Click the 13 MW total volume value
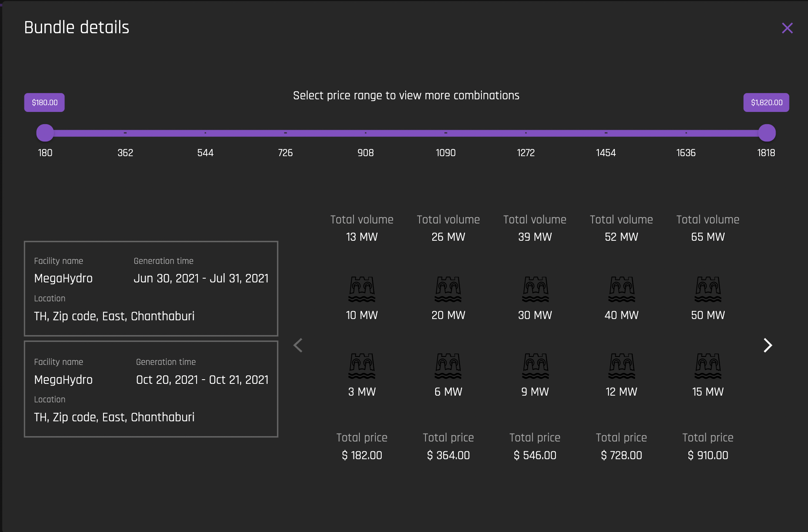 point(362,237)
